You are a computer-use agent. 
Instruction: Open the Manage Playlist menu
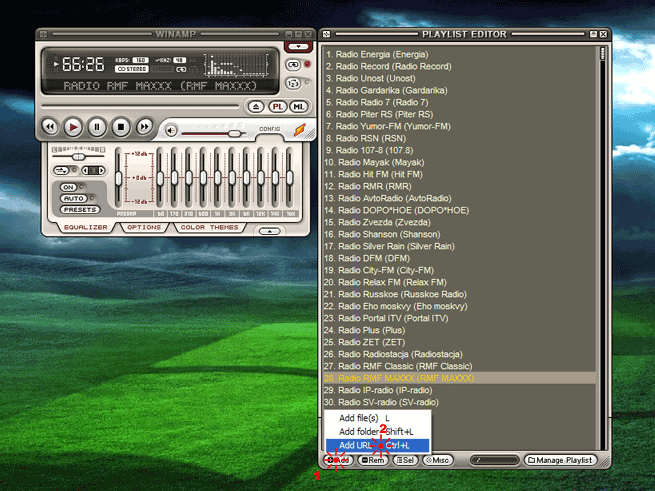(x=560, y=460)
